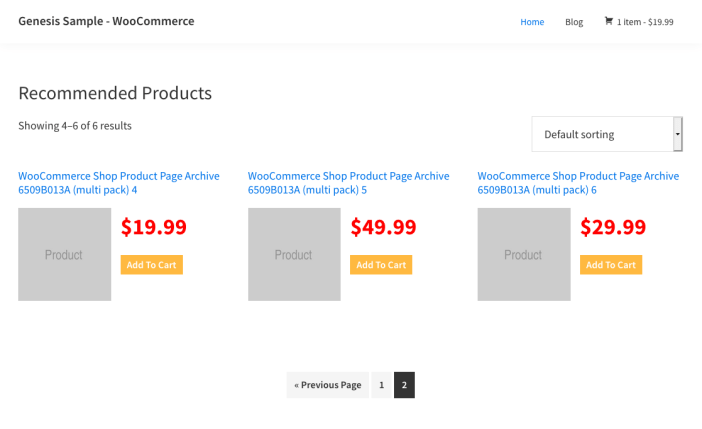Click the $49.99 price label
Image resolution: width=702 pixels, height=429 pixels.
383,227
